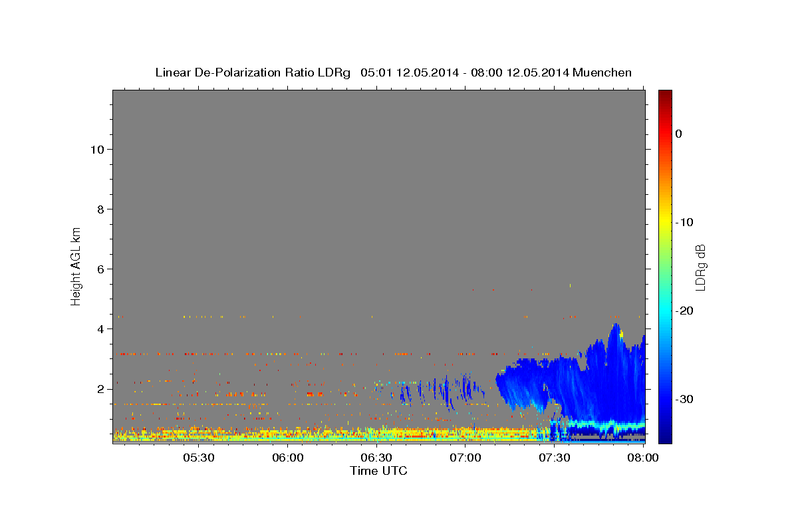This screenshot has height=532, width=798.
Task: Click the 07:30 time tick label
Action: tap(555, 458)
